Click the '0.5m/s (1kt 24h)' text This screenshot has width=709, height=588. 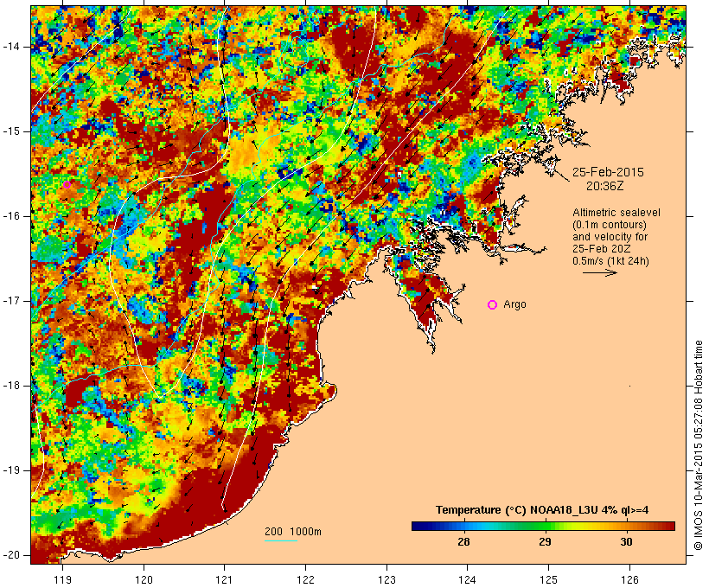610,261
